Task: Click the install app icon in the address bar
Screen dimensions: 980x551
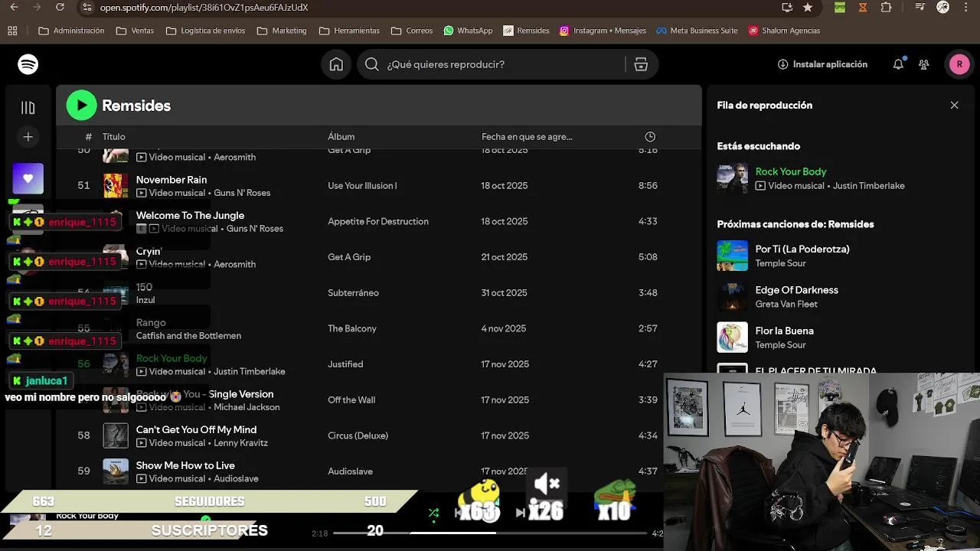Action: point(787,8)
